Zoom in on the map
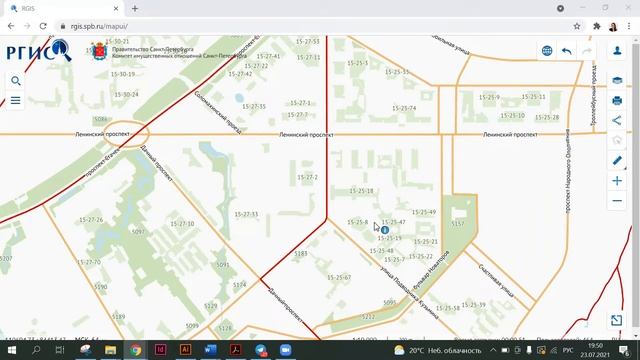640x360 pixels. pos(617,181)
